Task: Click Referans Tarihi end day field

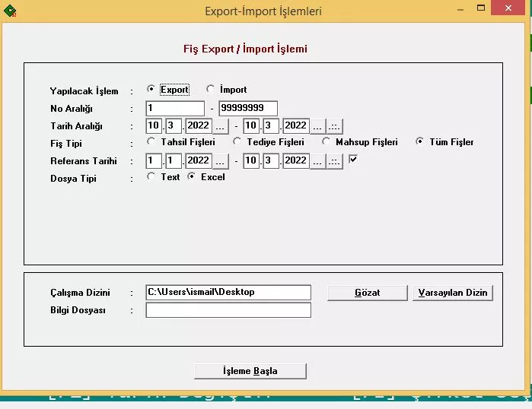Action: coord(251,160)
